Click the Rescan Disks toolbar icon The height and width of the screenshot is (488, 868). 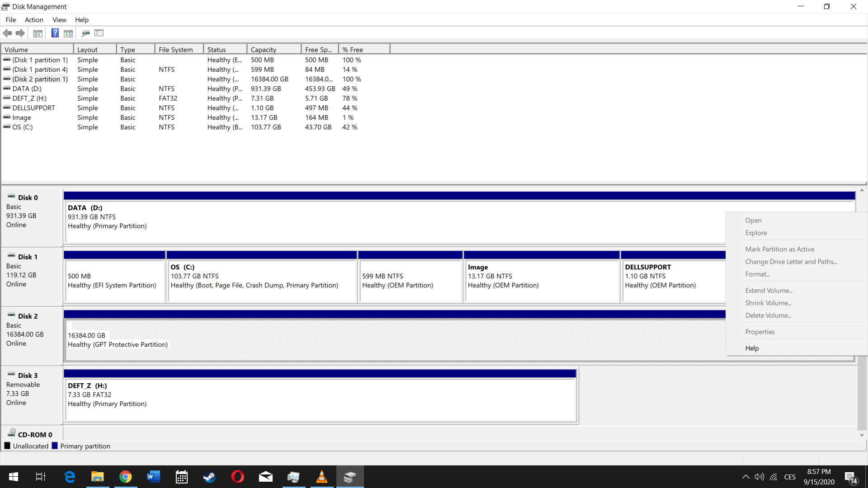pos(85,33)
